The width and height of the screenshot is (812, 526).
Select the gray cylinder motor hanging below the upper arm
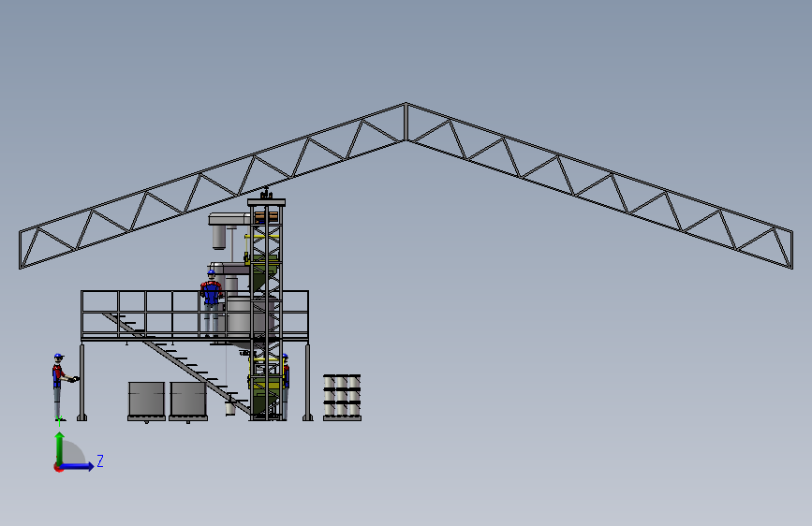[219, 237]
